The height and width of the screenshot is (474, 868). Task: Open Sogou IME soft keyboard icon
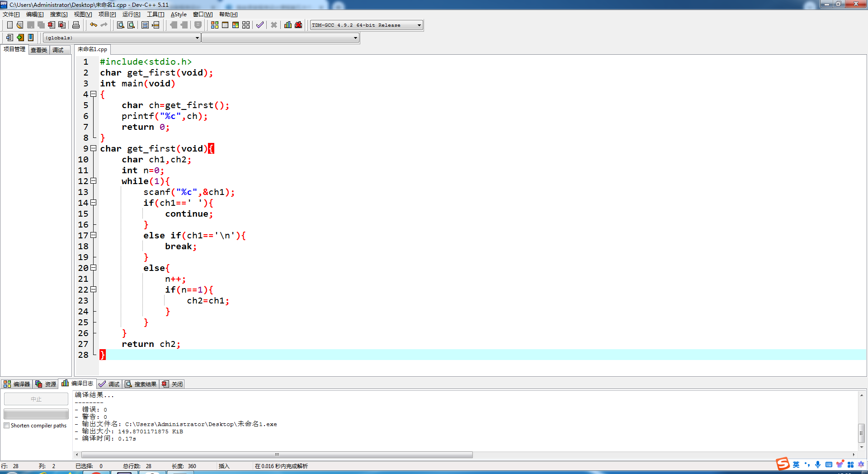point(829,465)
